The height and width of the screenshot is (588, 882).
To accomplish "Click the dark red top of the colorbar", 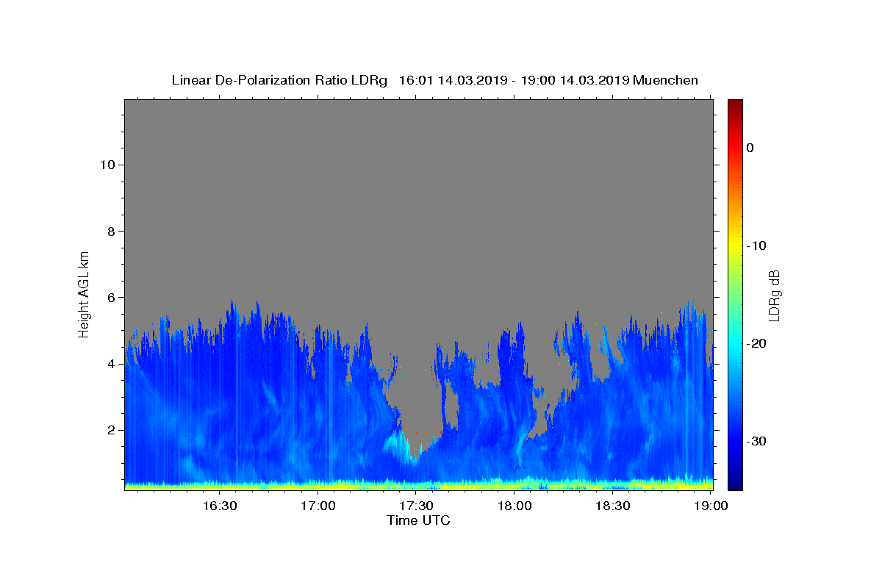I will 735,105.
